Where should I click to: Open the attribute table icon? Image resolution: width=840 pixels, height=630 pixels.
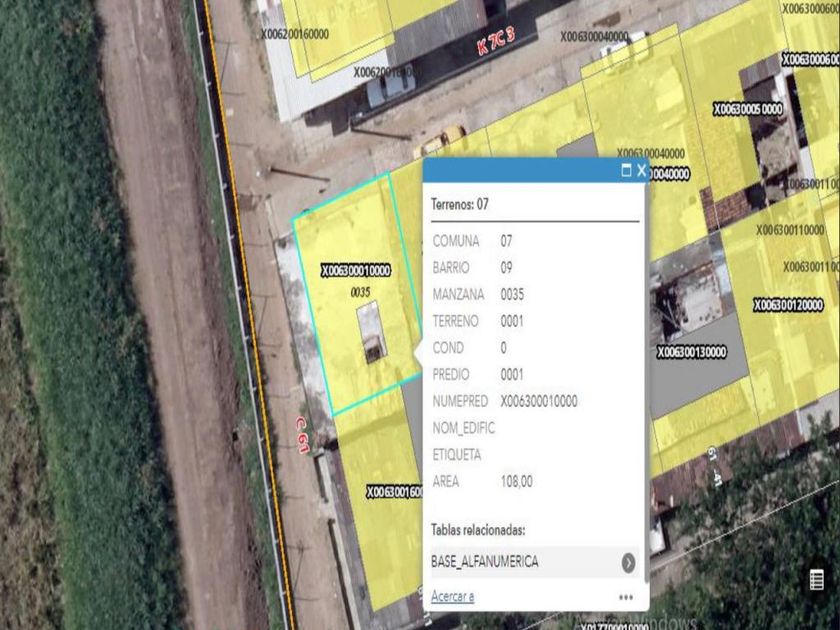tap(816, 580)
